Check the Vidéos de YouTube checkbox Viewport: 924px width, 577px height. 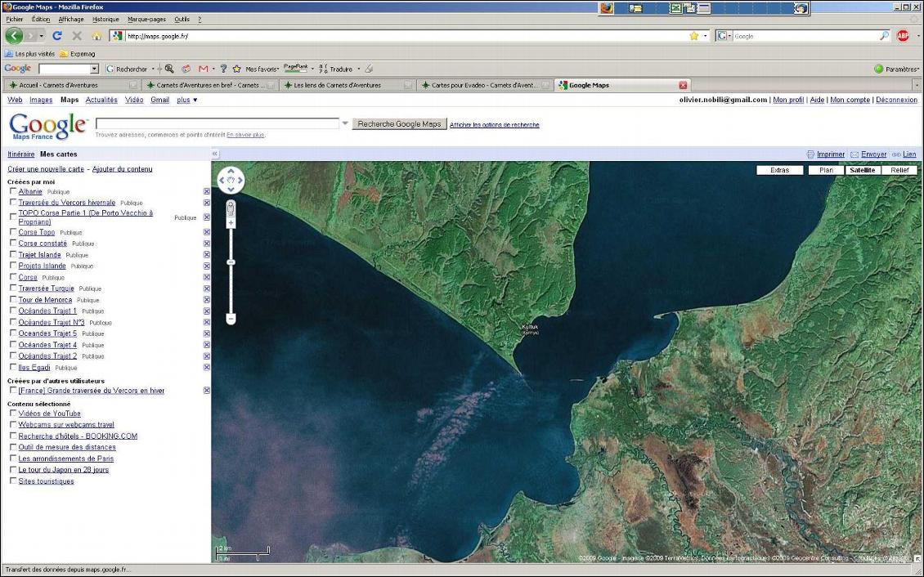[13, 414]
